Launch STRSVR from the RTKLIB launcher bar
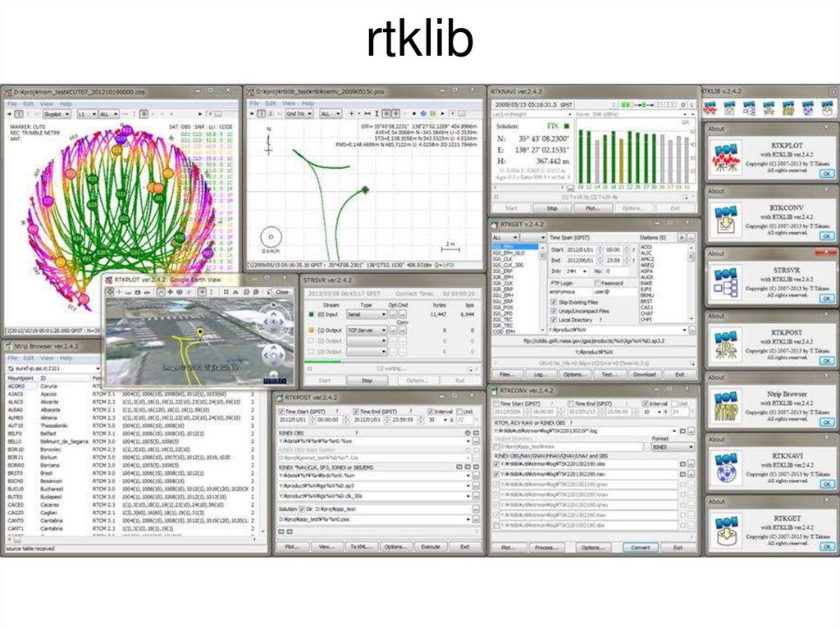840x629 pixels. pyautogui.click(x=749, y=107)
